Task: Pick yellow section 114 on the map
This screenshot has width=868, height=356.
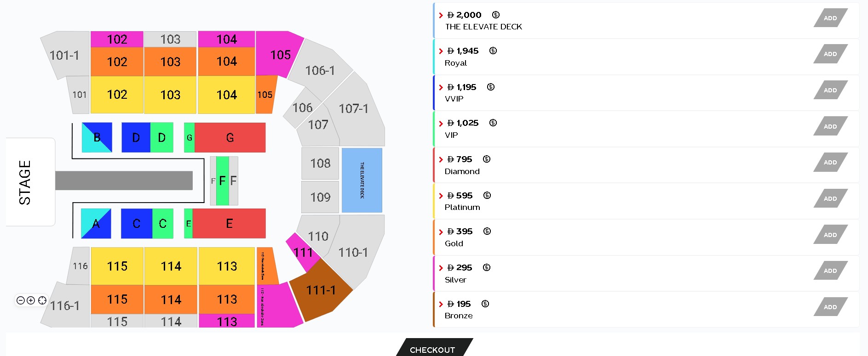Action: 171,266
